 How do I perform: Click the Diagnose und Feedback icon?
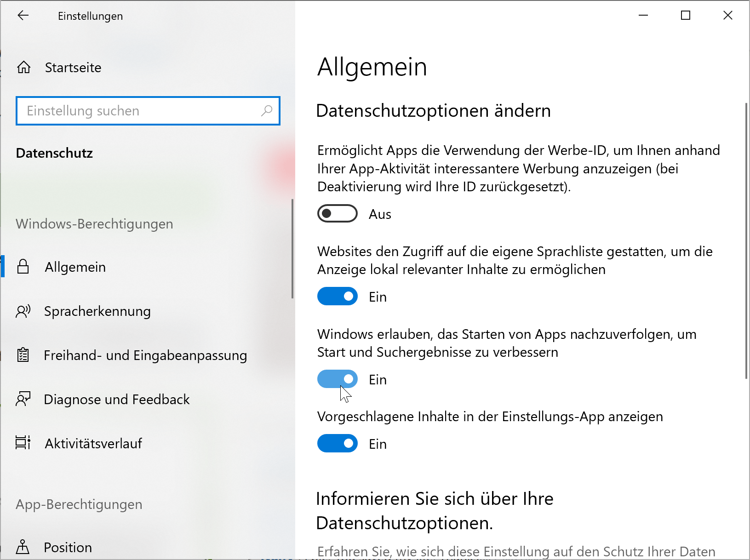click(23, 399)
